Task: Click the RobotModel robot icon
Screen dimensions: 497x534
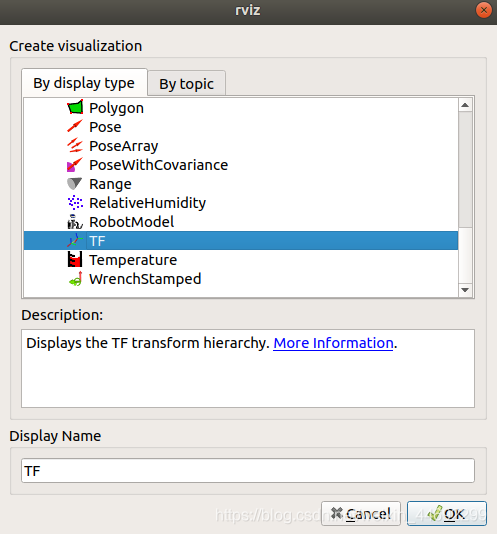Action: [75, 222]
